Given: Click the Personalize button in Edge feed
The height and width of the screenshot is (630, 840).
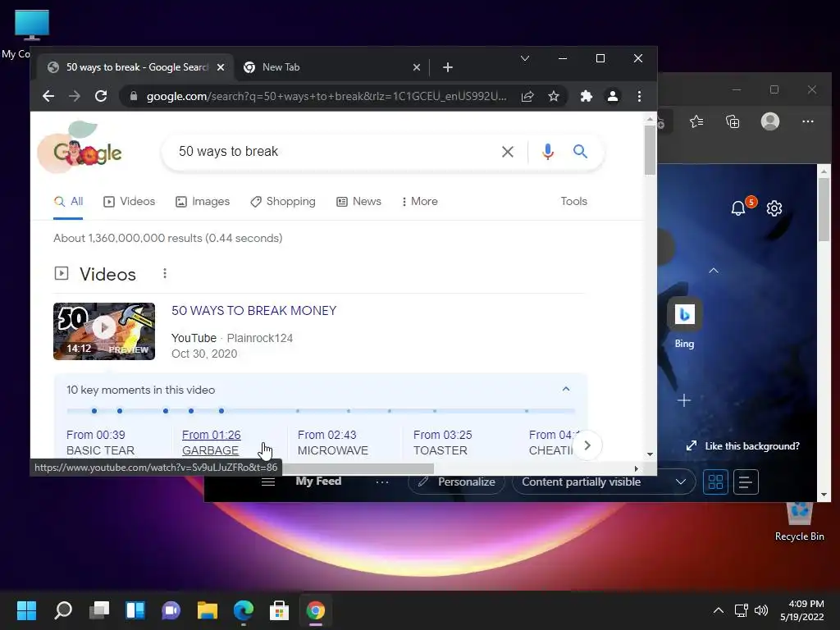Looking at the screenshot, I should (456, 482).
